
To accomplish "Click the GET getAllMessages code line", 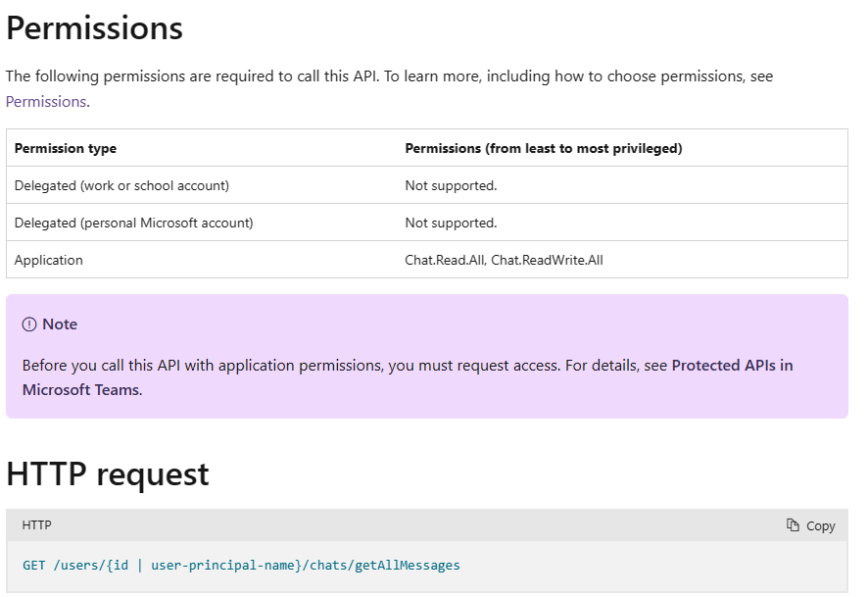I will click(x=241, y=565).
